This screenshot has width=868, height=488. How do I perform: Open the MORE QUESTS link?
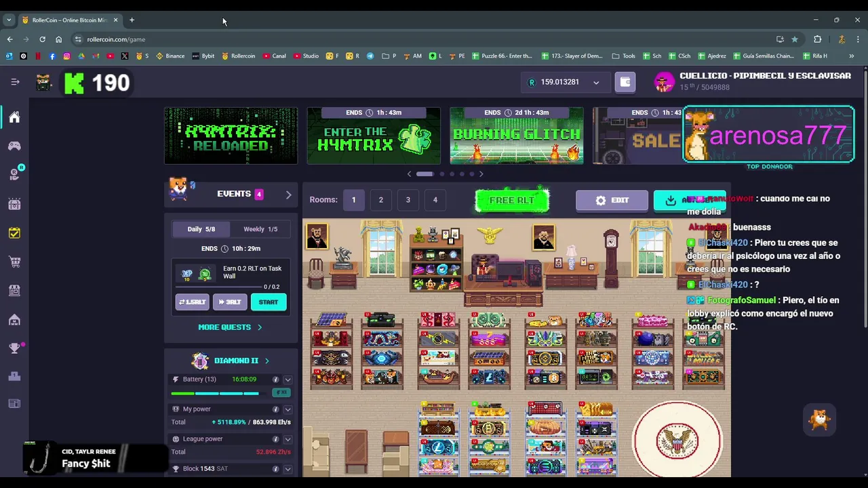click(230, 327)
